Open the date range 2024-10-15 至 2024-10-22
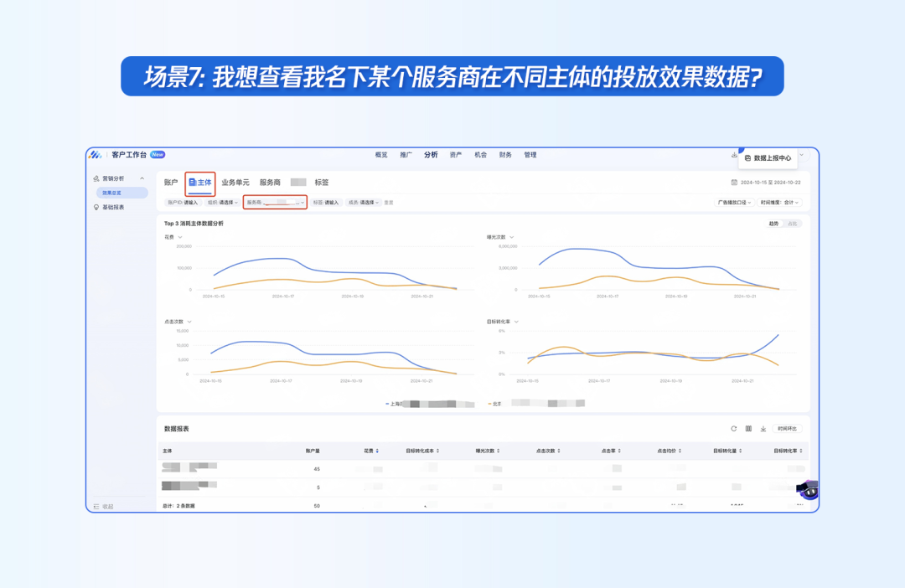The image size is (905, 588). point(771,183)
